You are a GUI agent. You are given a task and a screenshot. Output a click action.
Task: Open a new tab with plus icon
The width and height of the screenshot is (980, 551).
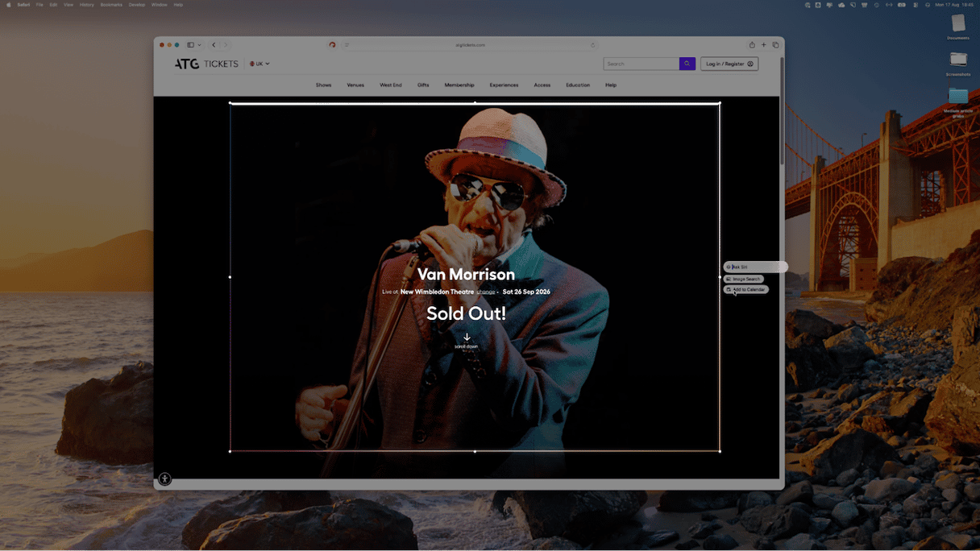(x=764, y=45)
